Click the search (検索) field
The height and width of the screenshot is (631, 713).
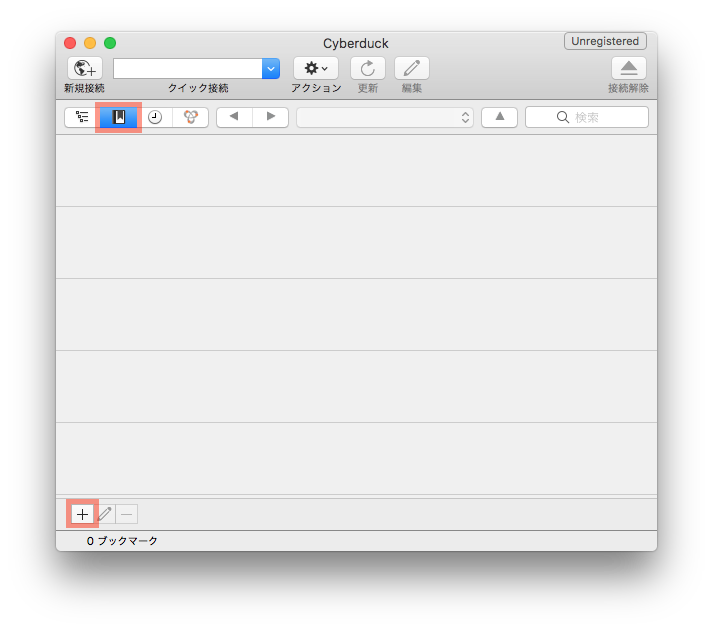click(587, 117)
